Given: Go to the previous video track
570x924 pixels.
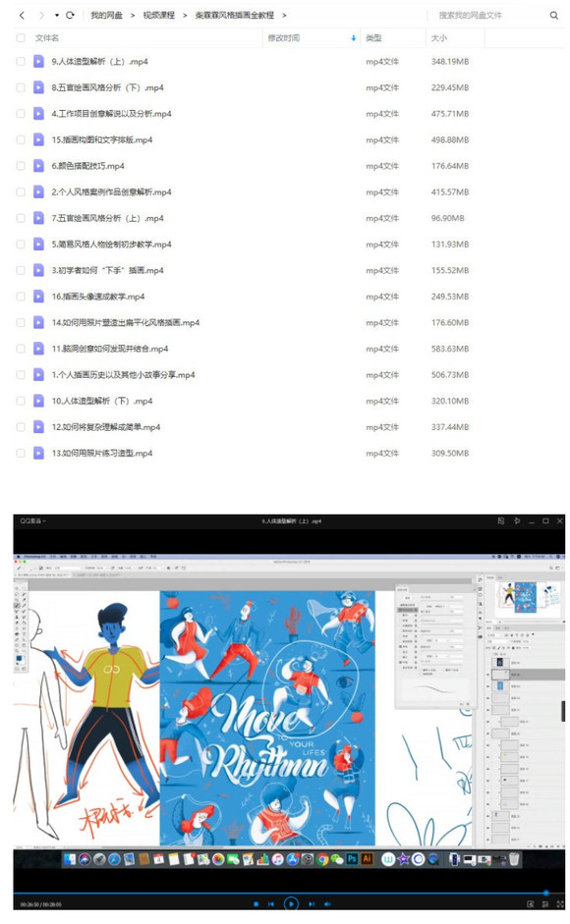Looking at the screenshot, I should [271, 904].
